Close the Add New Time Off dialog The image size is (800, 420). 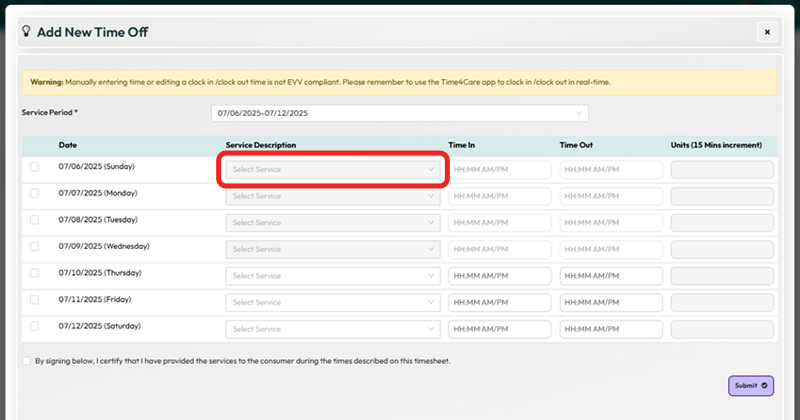point(767,32)
